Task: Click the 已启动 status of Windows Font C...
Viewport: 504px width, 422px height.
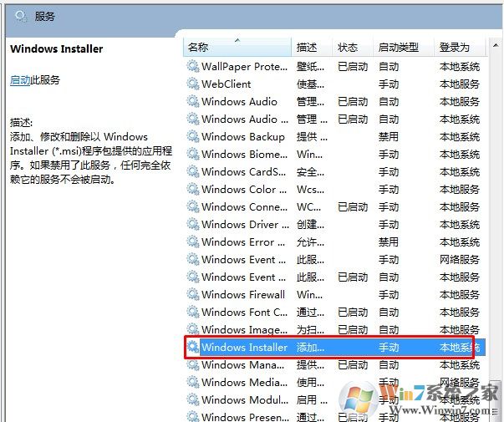Action: (x=353, y=312)
